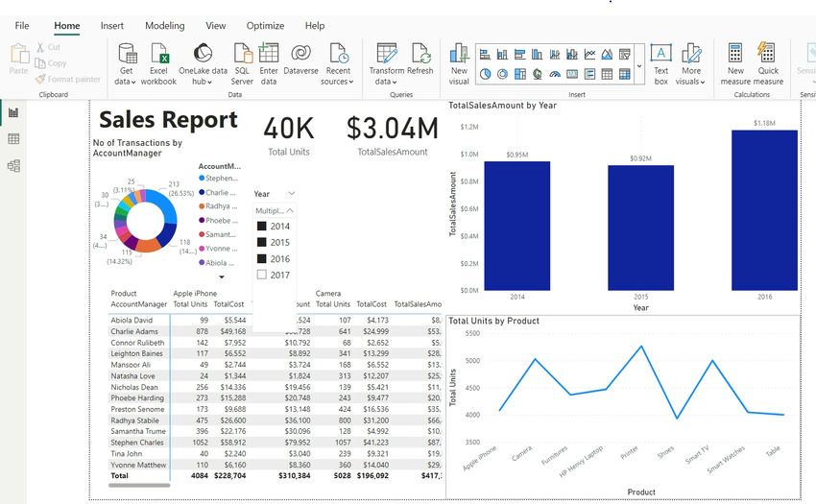This screenshot has width=816, height=504.
Task: Check the 2017 year checkbox
Action: pyautogui.click(x=262, y=276)
